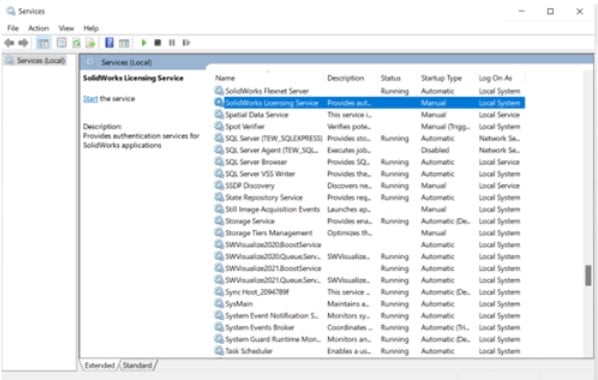The image size is (598, 380).
Task: Switch to the Standard tab
Action: tap(137, 365)
